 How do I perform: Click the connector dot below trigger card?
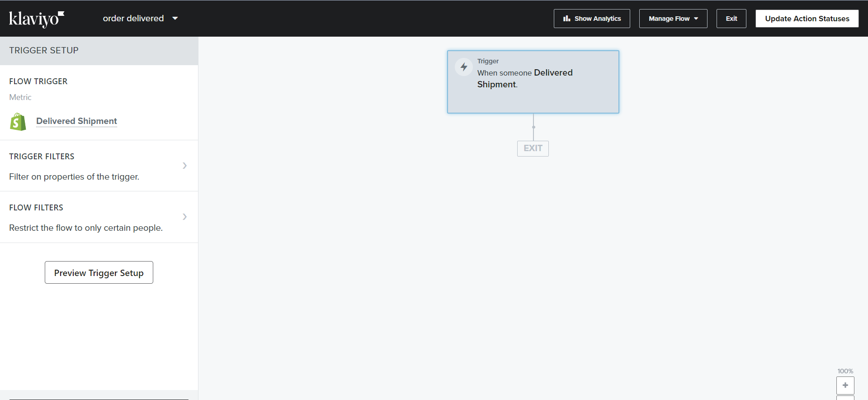[x=533, y=127]
